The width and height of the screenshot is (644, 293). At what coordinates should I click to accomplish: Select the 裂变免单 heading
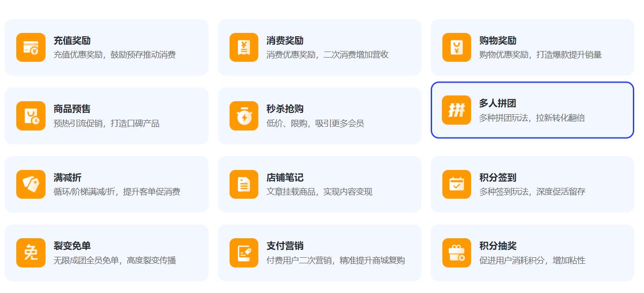point(72,246)
